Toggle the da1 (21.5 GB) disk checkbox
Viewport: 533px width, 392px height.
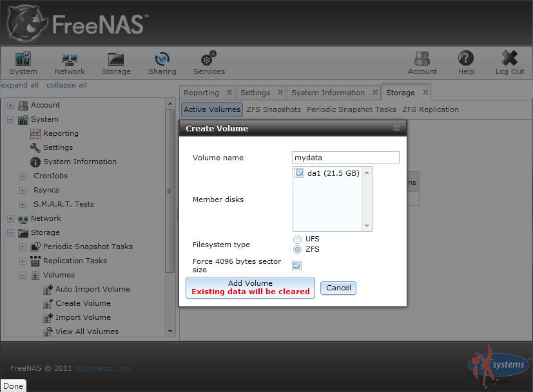pyautogui.click(x=300, y=173)
